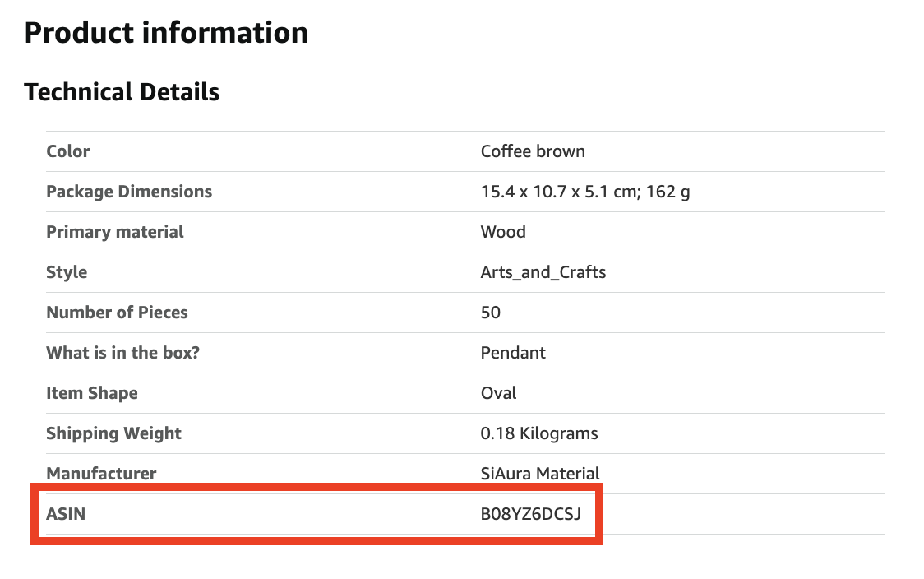The height and width of the screenshot is (579, 924).
Task: Select the 50 pieces value
Action: (x=490, y=313)
